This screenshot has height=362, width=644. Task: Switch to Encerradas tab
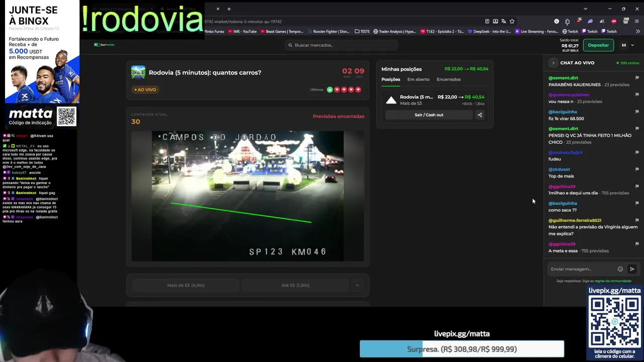[448, 79]
